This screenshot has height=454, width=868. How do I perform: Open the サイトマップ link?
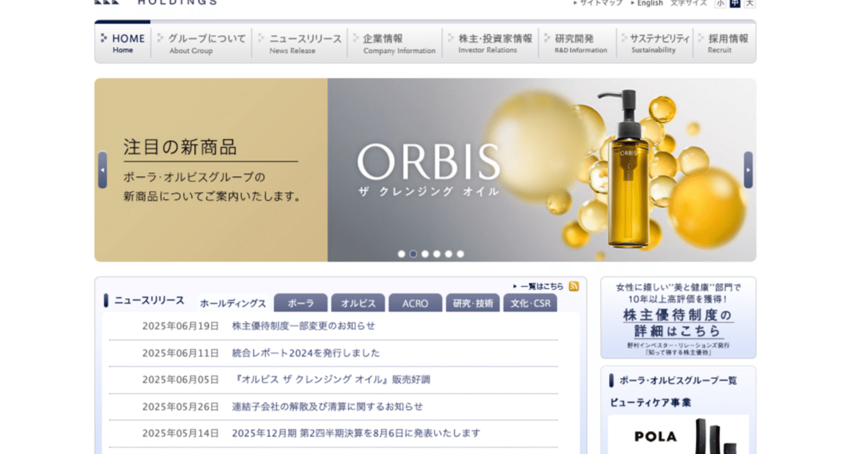599,3
